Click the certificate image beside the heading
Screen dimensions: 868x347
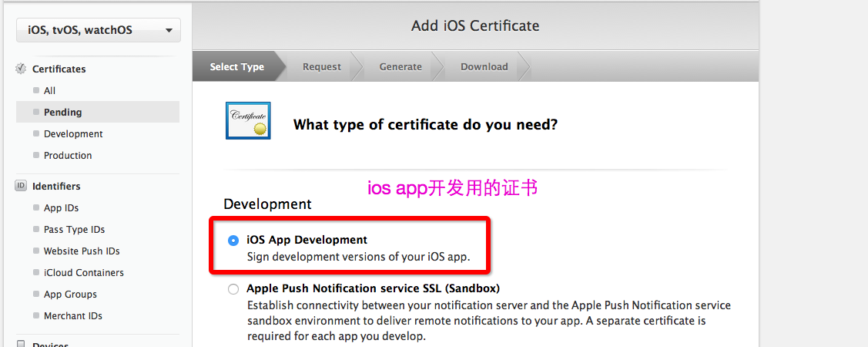pos(248,120)
